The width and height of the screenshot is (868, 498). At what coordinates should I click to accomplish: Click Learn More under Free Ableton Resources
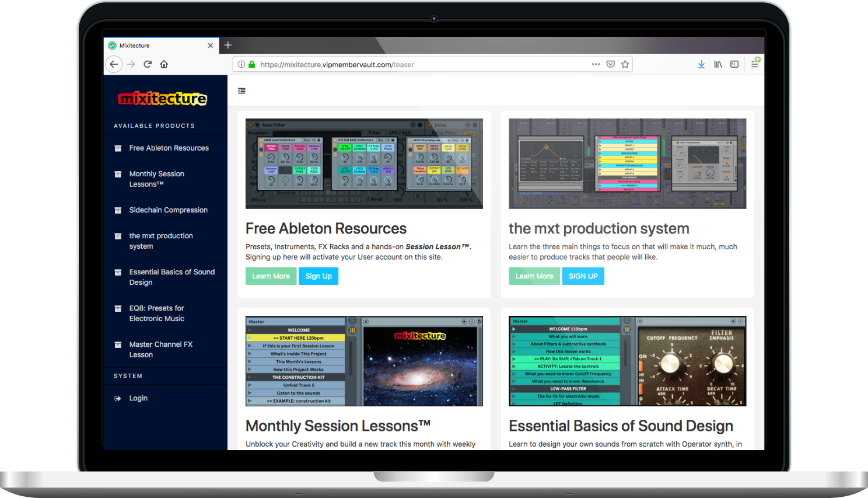pos(271,276)
